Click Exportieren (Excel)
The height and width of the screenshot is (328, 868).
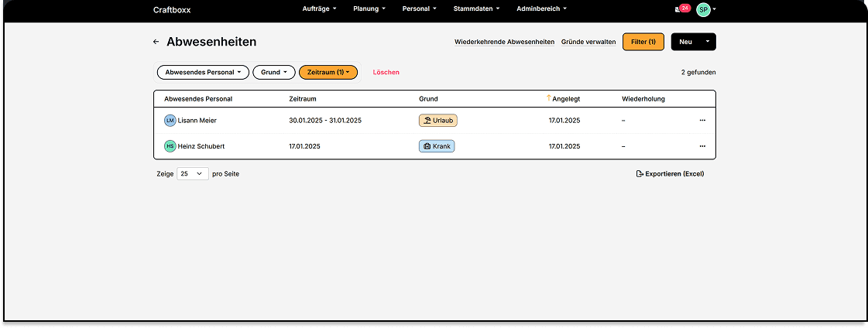click(671, 174)
